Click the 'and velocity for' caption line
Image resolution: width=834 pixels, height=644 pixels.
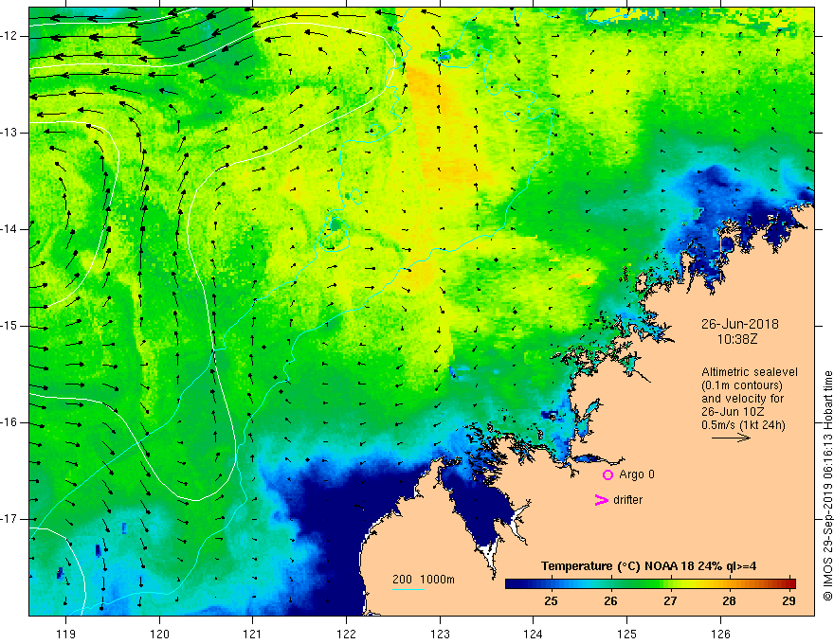[742, 399]
